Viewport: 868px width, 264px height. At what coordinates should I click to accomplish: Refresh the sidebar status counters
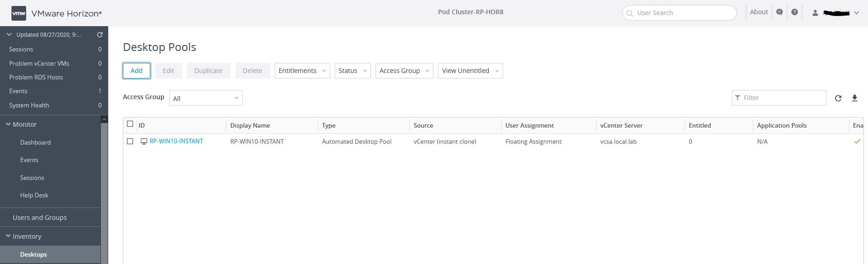(100, 34)
